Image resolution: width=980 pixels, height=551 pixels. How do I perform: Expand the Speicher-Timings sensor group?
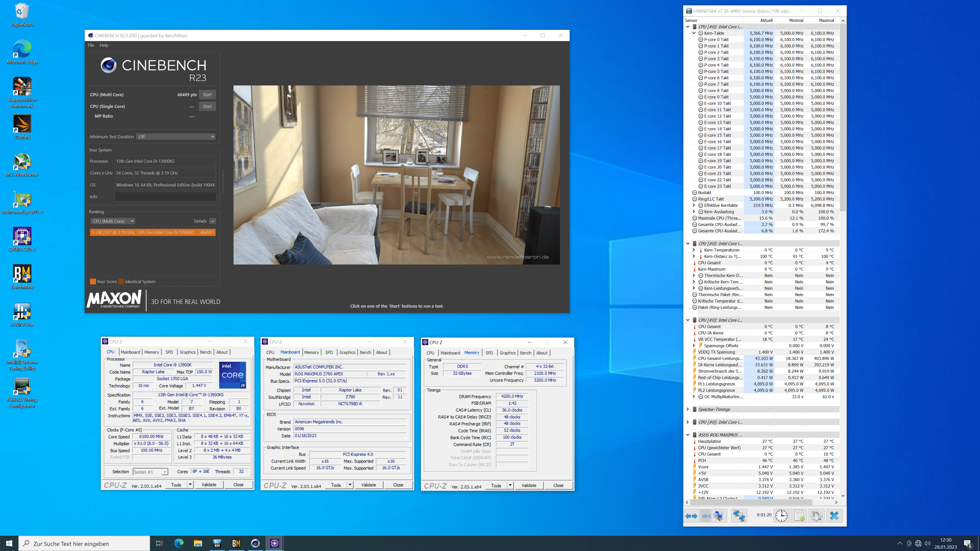[688, 409]
